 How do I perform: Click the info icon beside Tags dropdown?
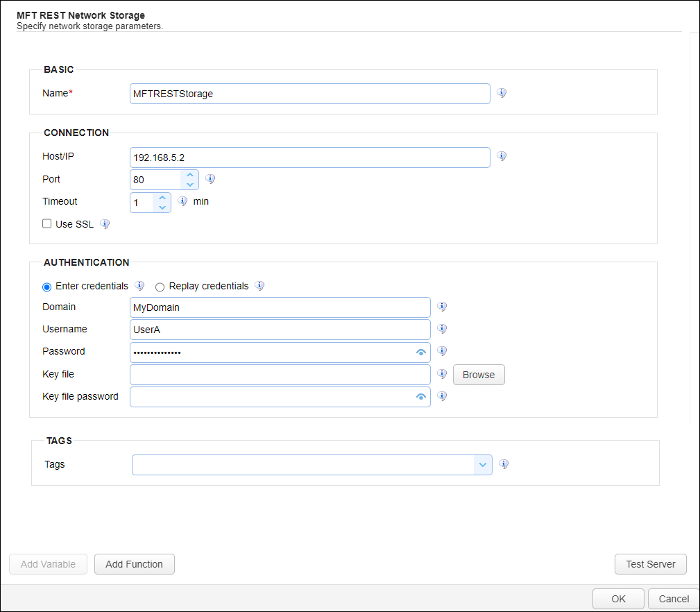[504, 464]
